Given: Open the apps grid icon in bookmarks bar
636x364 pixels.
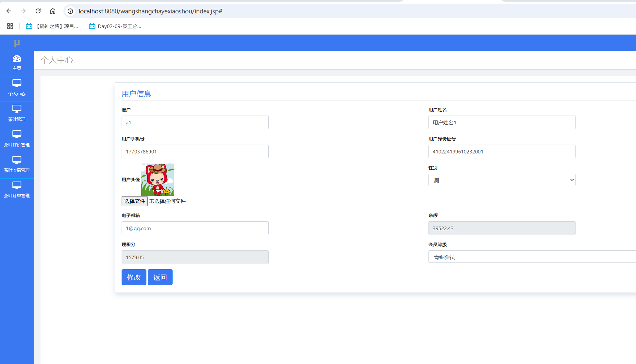Looking at the screenshot, I should (x=10, y=26).
